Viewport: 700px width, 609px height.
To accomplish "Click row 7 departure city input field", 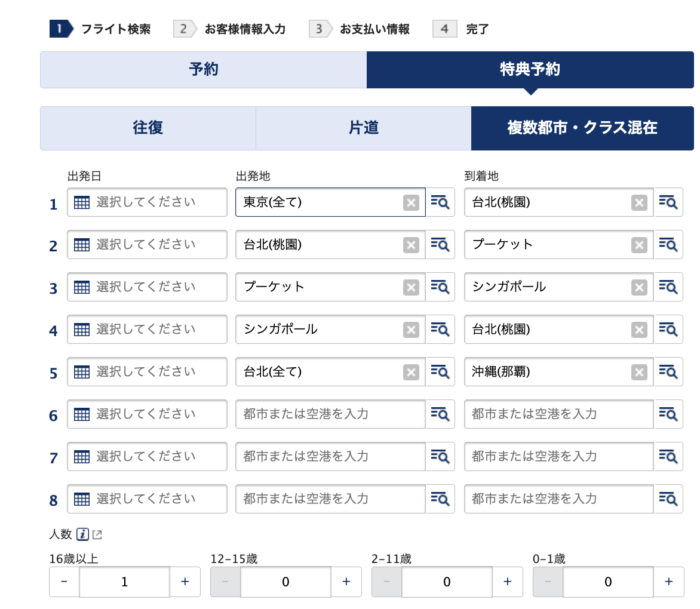I will 330,456.
